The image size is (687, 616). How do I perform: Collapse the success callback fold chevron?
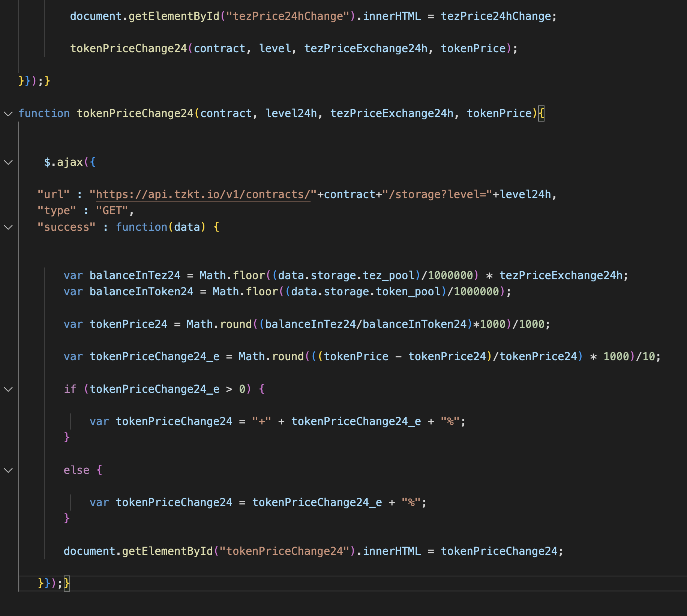click(x=8, y=227)
